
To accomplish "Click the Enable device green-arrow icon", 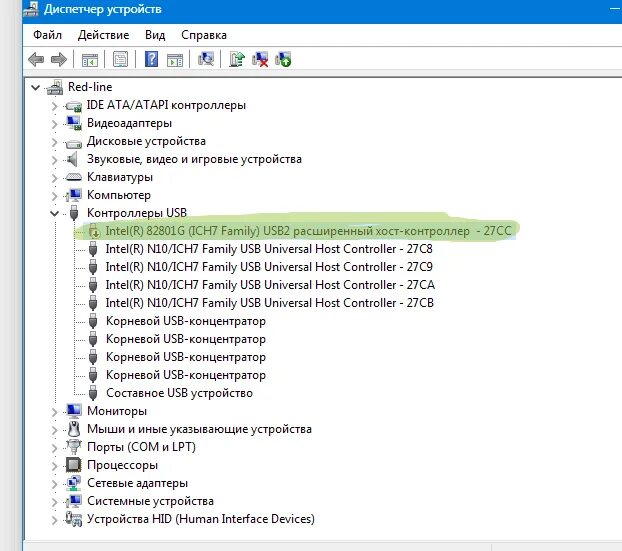I will 283,60.
